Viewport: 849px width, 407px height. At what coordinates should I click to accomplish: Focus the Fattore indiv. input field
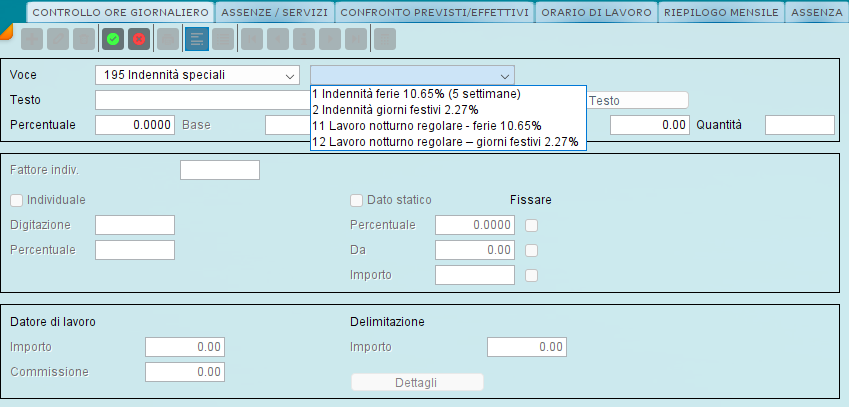click(220, 170)
